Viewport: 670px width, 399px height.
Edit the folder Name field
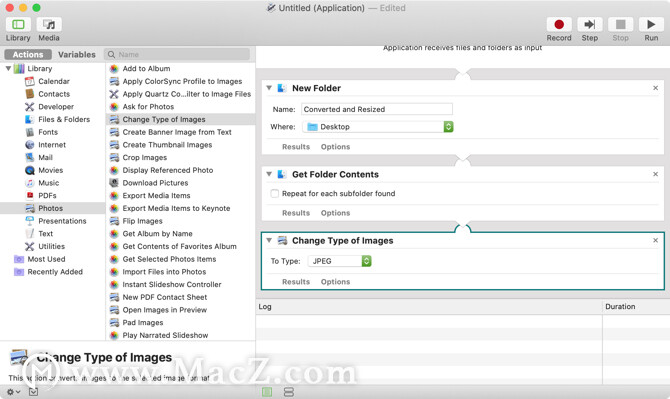[377, 109]
